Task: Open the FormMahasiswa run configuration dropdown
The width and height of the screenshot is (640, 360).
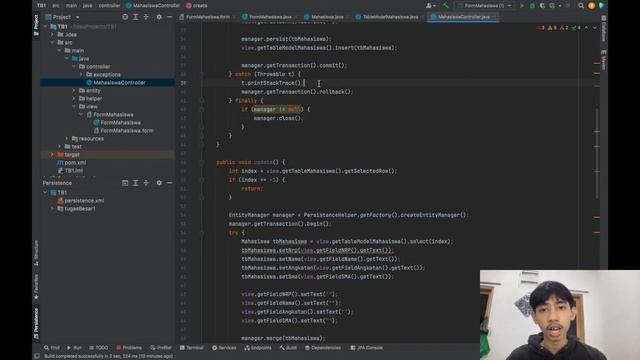Action: [484, 6]
